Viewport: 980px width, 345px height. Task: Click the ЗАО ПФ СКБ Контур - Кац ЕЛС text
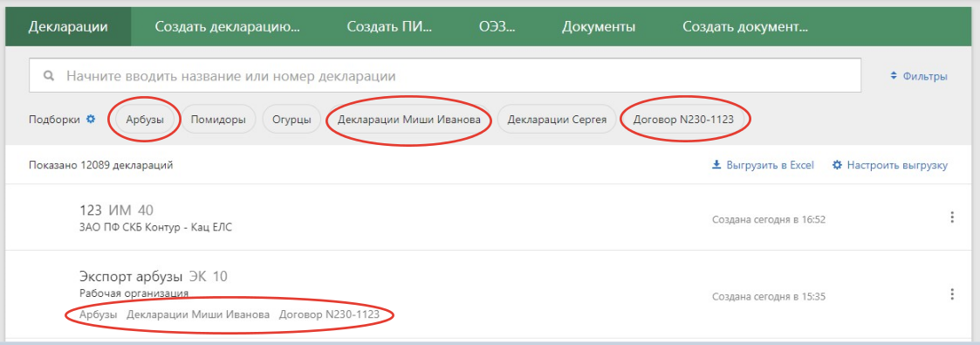coord(155,227)
